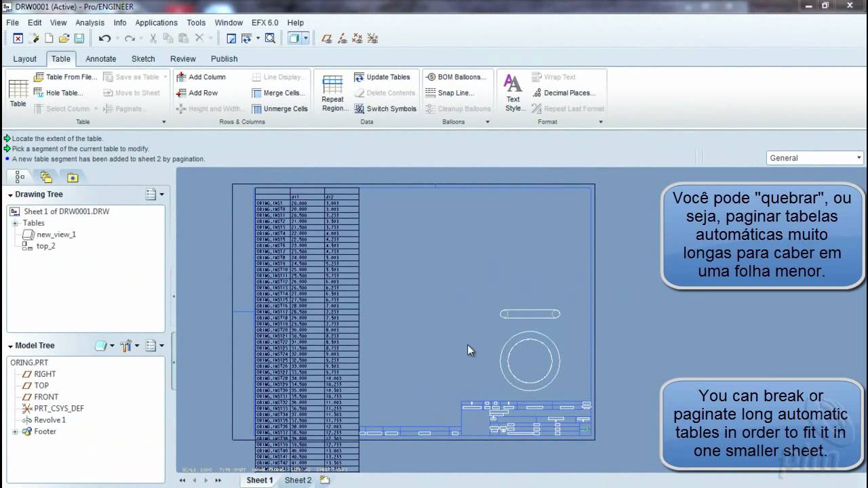Collapse the Drawing Tree panel header arrow
The height and width of the screenshot is (488, 868).
tap(11, 195)
